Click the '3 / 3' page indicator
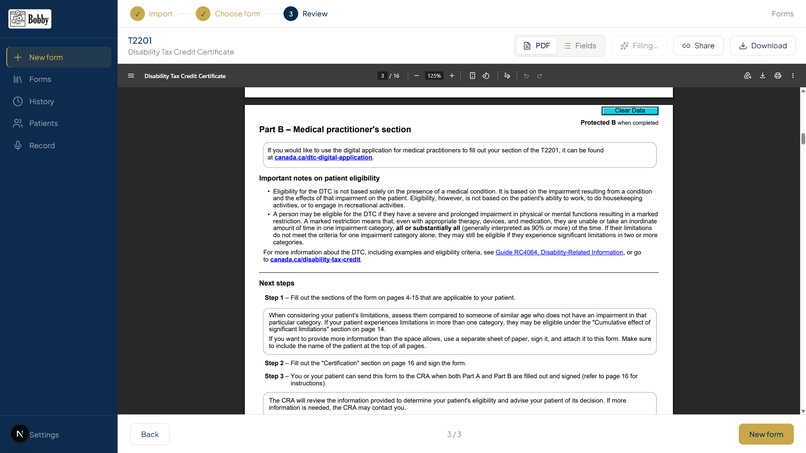The width and height of the screenshot is (806, 453). (x=454, y=434)
